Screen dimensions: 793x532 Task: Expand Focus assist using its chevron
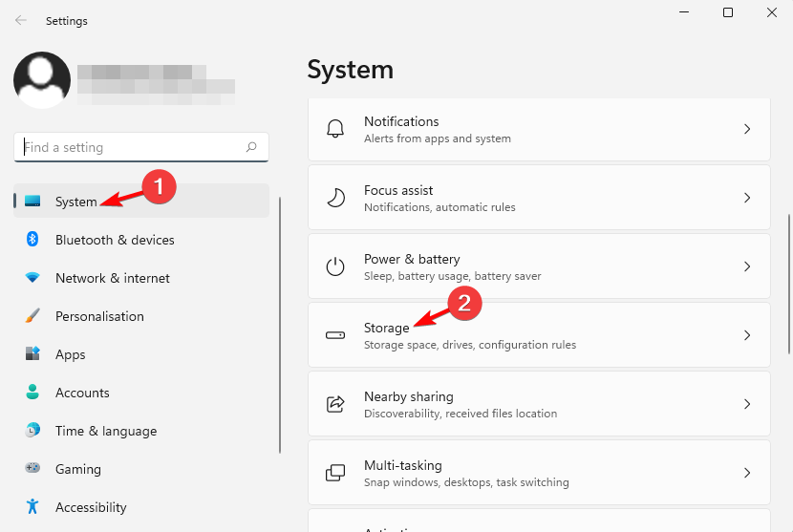point(747,198)
